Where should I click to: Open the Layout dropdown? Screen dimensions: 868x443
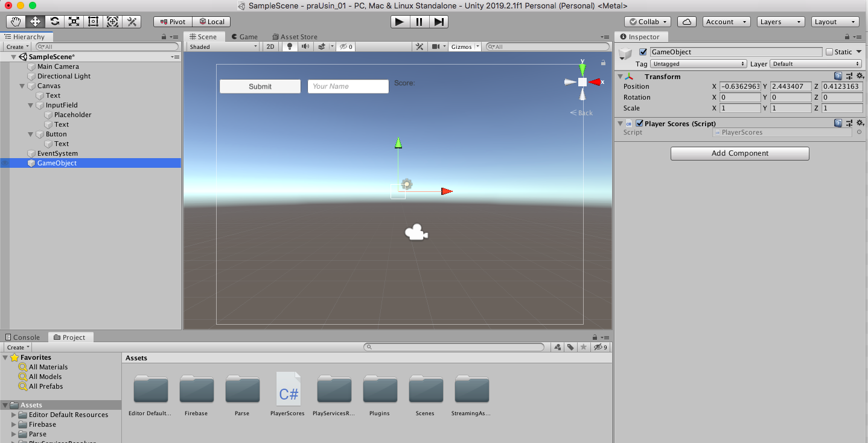coord(835,22)
